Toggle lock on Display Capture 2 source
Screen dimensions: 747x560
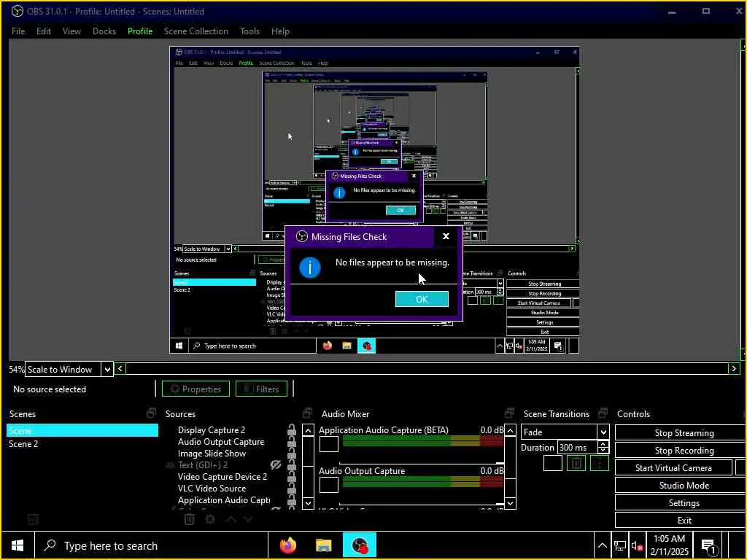(292, 430)
